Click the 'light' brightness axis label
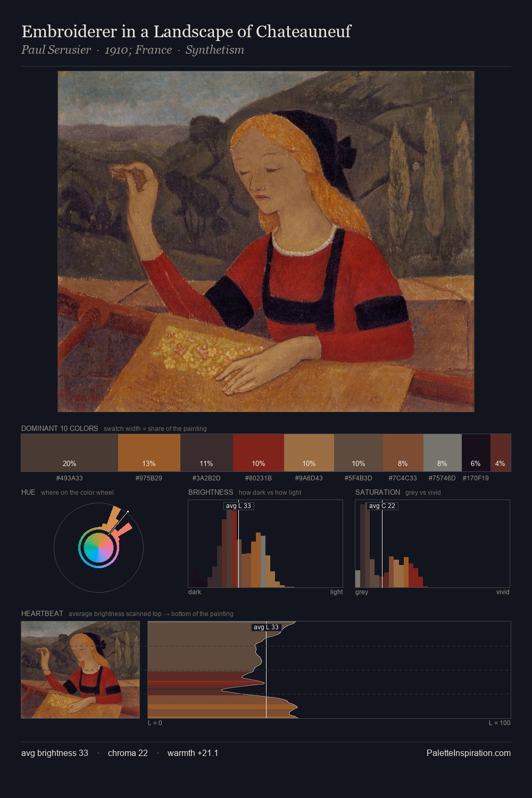Viewport: 532px width, 798px height. (x=336, y=592)
